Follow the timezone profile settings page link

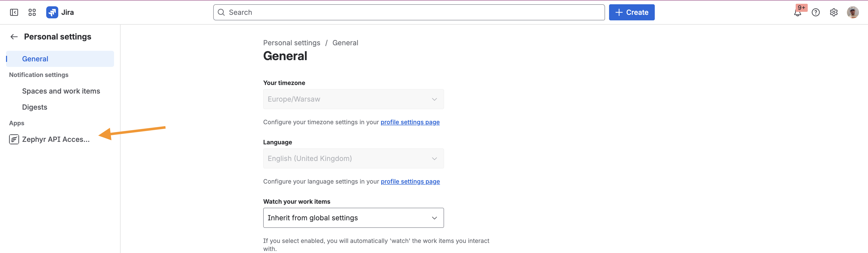point(410,122)
